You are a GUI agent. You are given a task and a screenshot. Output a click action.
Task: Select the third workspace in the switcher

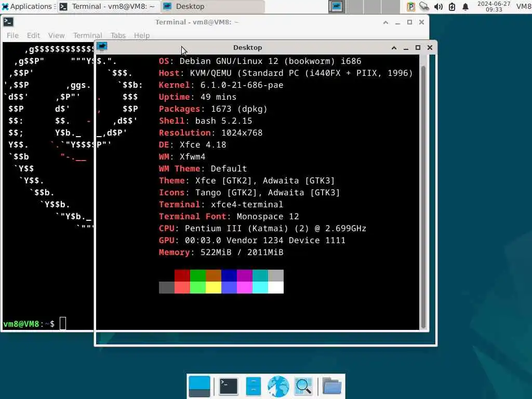[372, 6]
